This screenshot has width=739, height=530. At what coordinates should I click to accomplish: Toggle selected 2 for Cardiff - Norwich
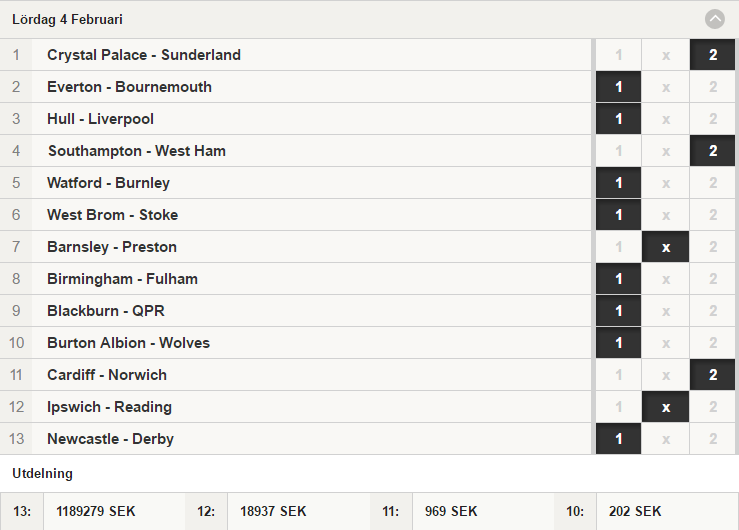click(713, 375)
